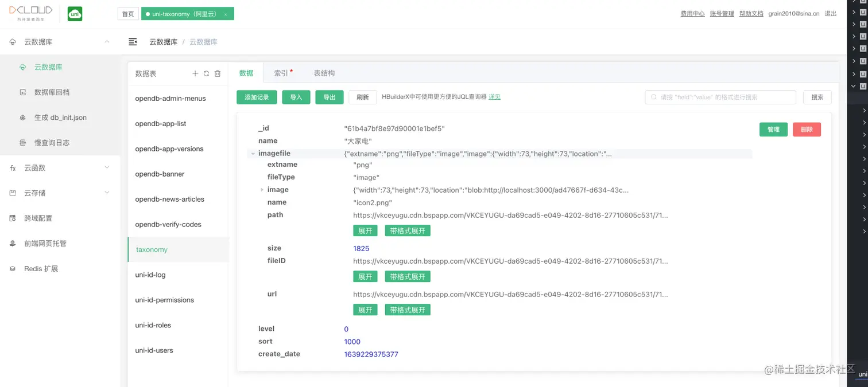Expand the 云函数 sidebar group
Viewport: 868px width, 387px height.
tap(107, 167)
